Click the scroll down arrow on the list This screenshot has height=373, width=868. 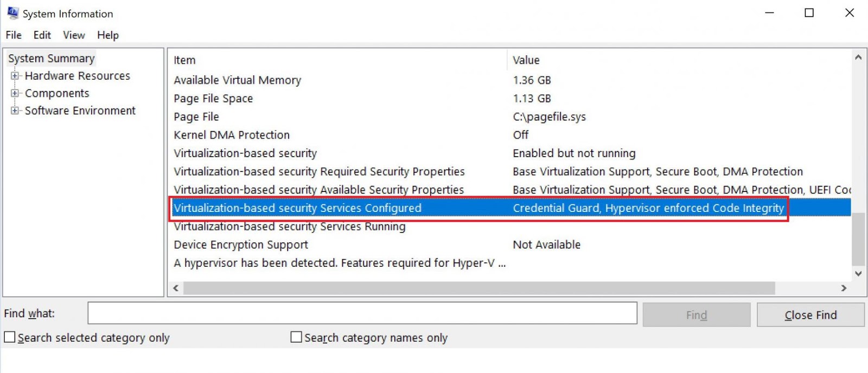tap(858, 274)
